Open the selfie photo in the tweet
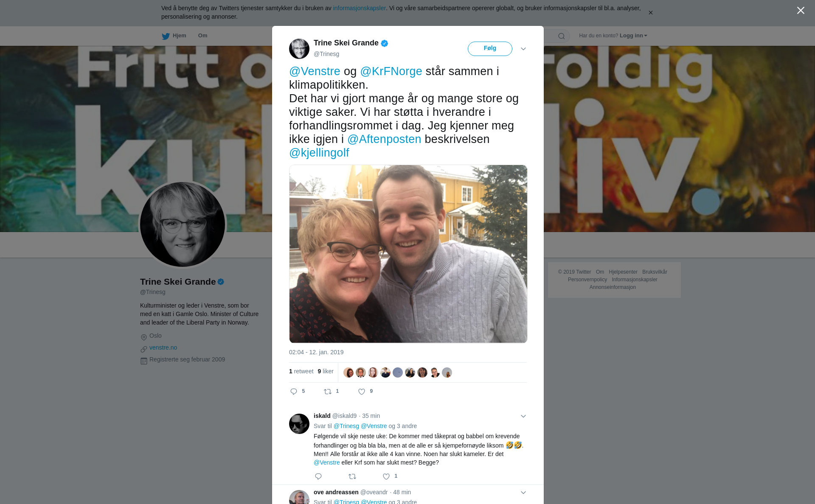Screen dimensions: 815x504 pyautogui.click(x=408, y=254)
